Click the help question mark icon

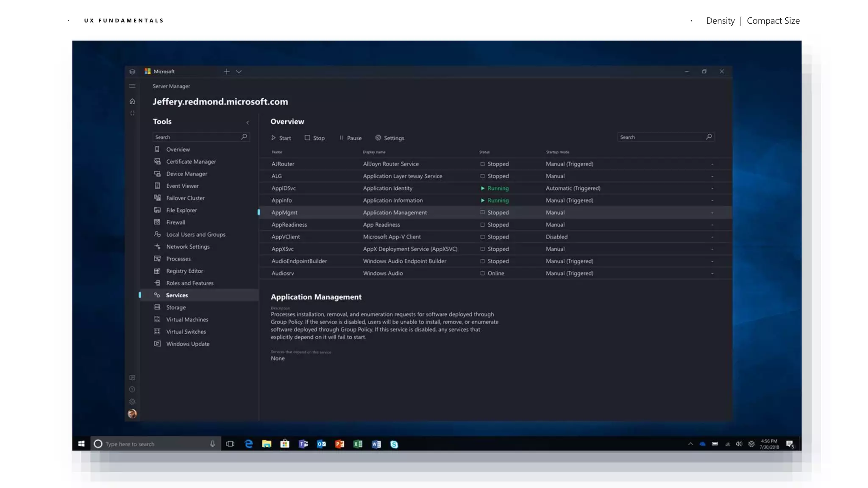(132, 389)
